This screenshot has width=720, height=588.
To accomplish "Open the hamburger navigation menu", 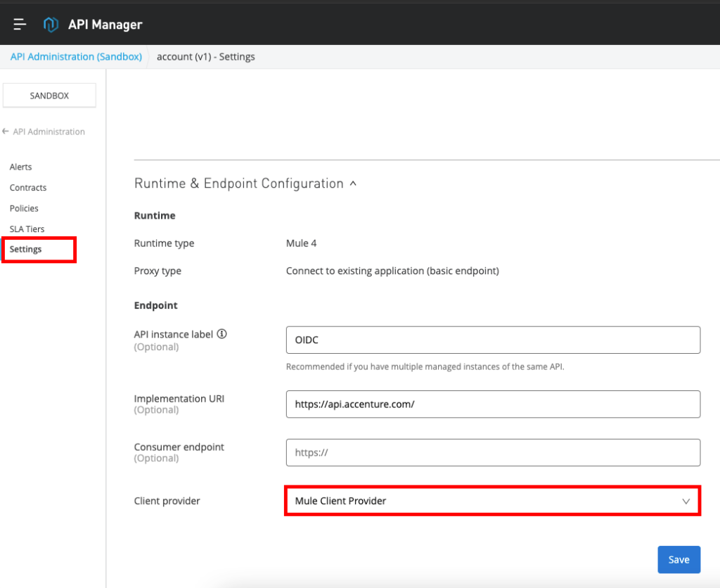I will click(x=20, y=25).
